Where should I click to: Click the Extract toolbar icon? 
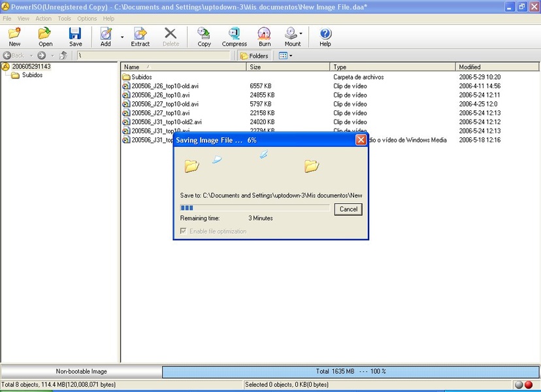tap(140, 37)
